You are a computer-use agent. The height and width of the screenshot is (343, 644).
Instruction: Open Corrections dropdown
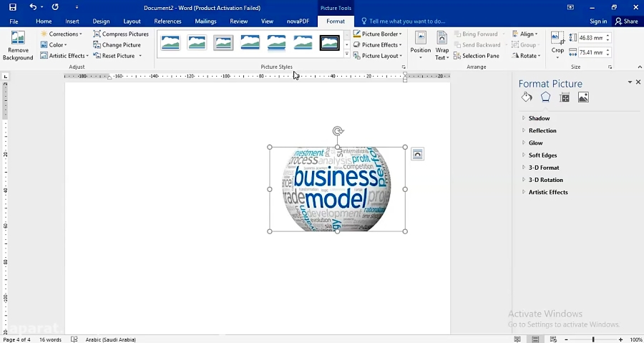(x=62, y=34)
